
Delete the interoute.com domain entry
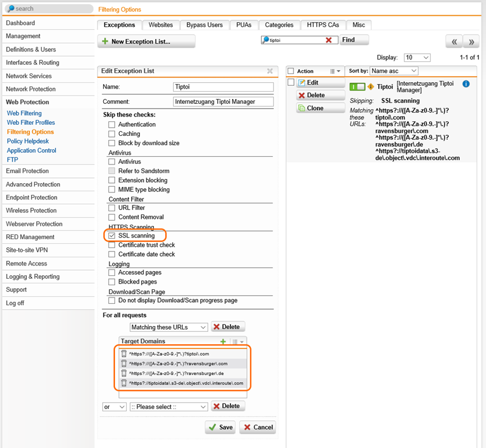tap(124, 383)
